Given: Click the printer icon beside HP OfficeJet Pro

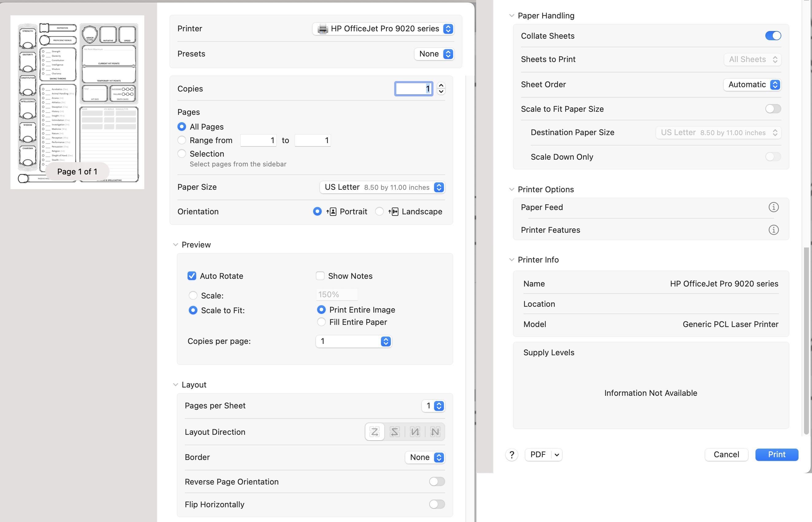Looking at the screenshot, I should point(323,29).
